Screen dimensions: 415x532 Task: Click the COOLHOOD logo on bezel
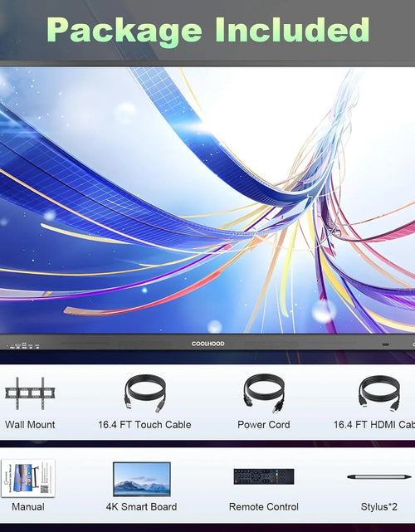[x=207, y=344]
